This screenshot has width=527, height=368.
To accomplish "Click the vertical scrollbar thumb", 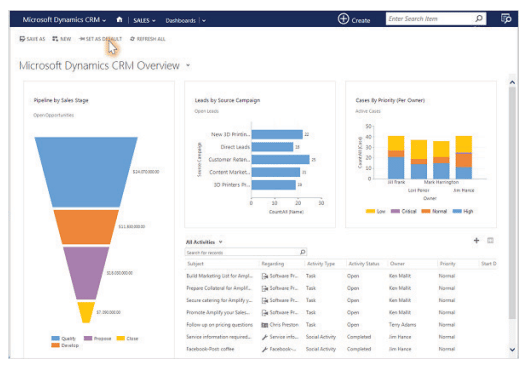I will click(512, 203).
